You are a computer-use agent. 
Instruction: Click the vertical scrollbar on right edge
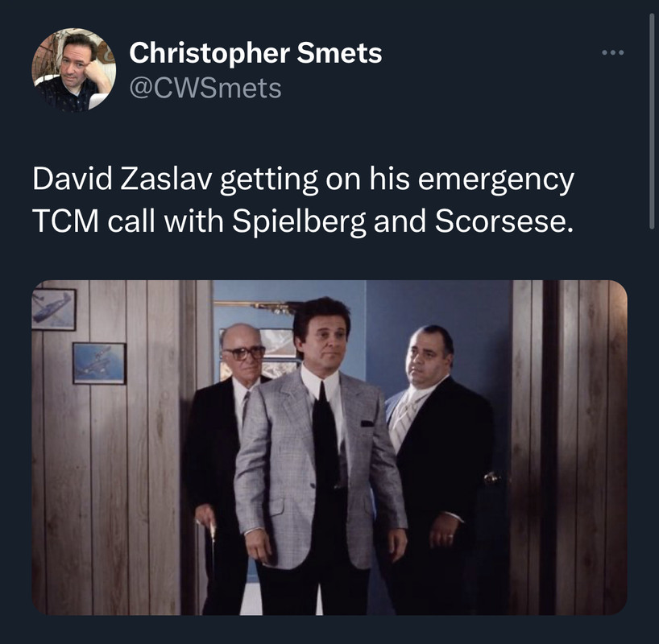coord(652,122)
